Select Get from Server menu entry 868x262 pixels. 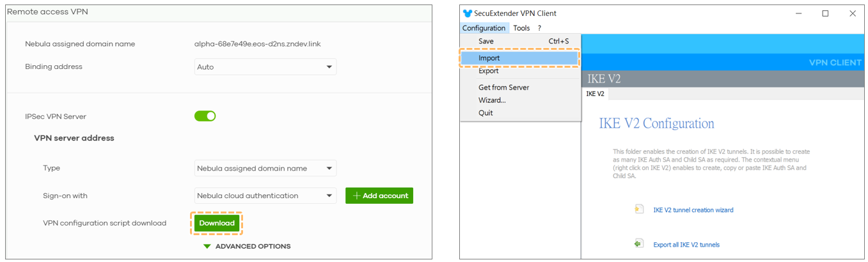tap(503, 88)
